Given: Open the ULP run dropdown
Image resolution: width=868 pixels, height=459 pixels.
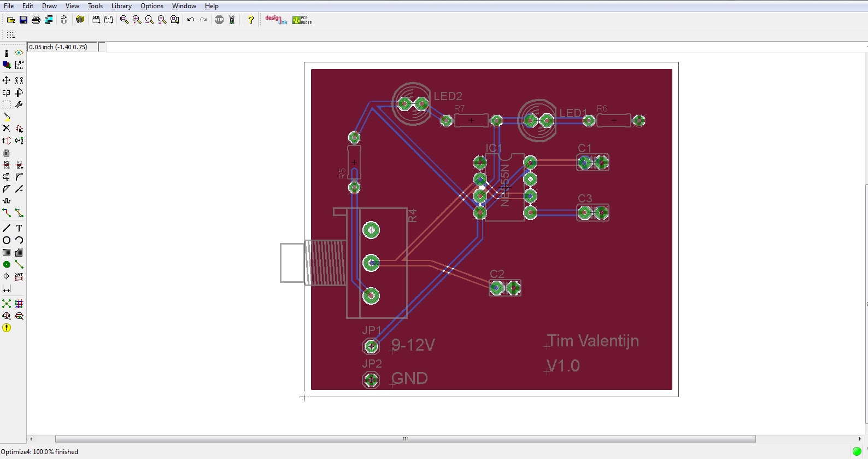Looking at the screenshot, I should pos(109,20).
